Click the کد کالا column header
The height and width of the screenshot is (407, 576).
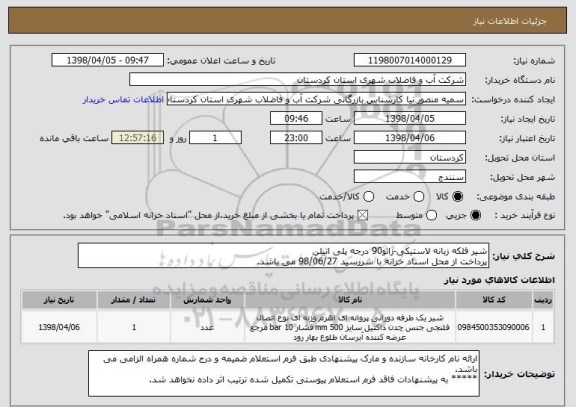(x=494, y=300)
